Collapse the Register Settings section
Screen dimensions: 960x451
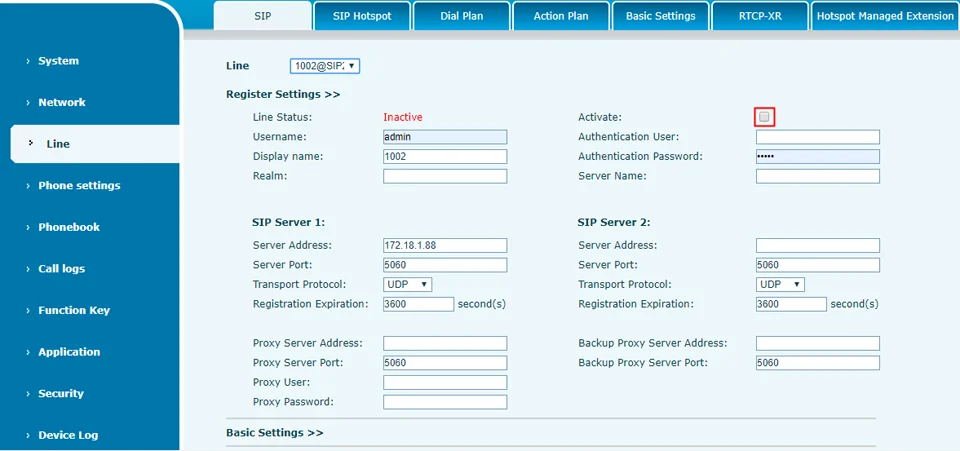(283, 94)
